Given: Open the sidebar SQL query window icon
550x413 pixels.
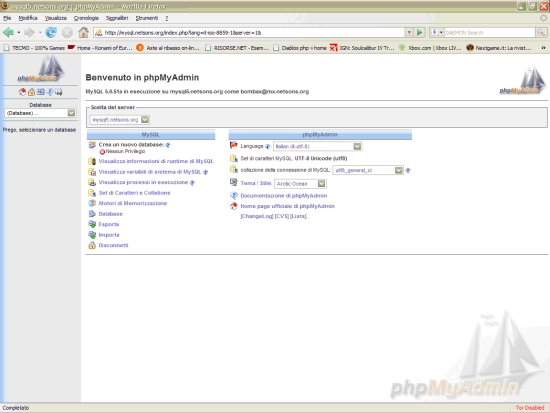Looking at the screenshot, I should [x=41, y=92].
